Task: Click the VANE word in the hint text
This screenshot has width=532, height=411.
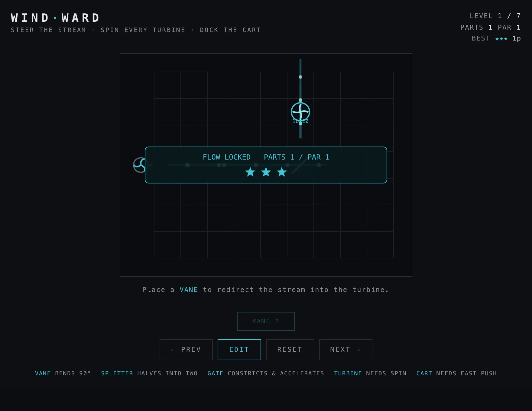Action: [189, 290]
